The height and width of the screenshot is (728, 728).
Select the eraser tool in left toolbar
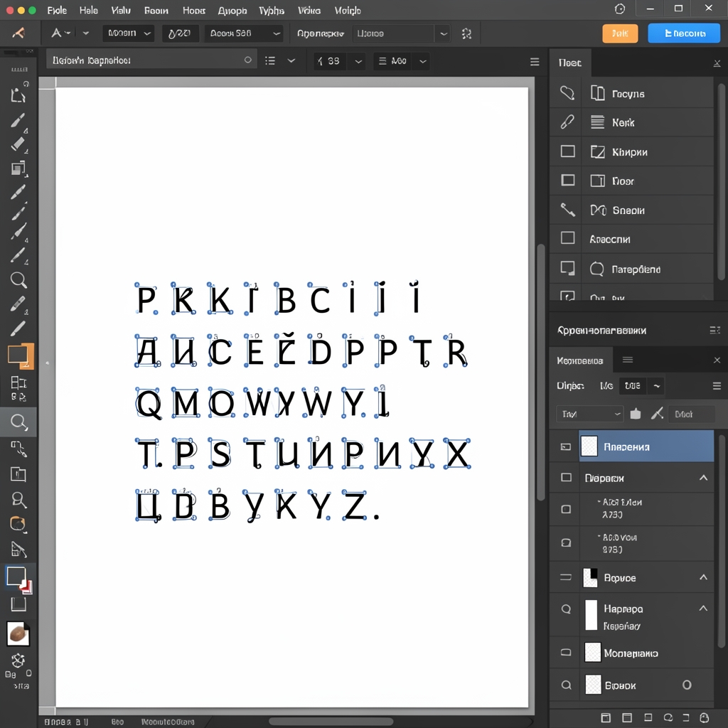[18, 144]
